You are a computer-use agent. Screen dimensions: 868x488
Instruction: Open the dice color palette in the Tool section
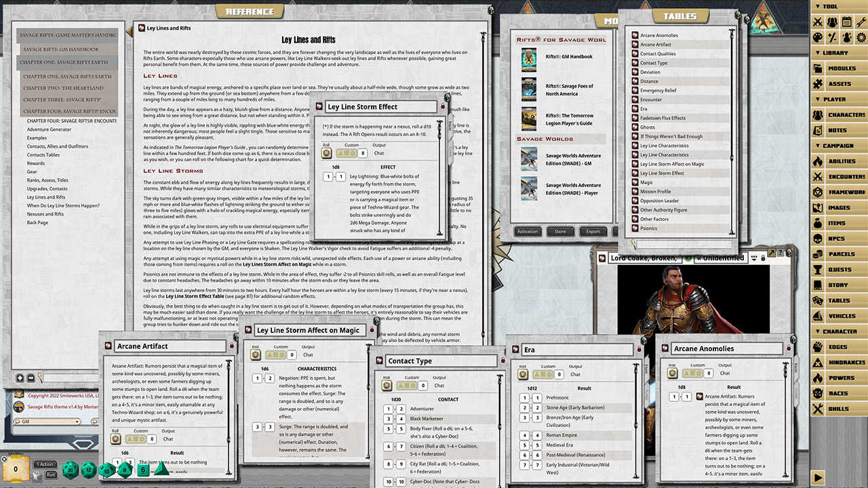click(x=818, y=37)
